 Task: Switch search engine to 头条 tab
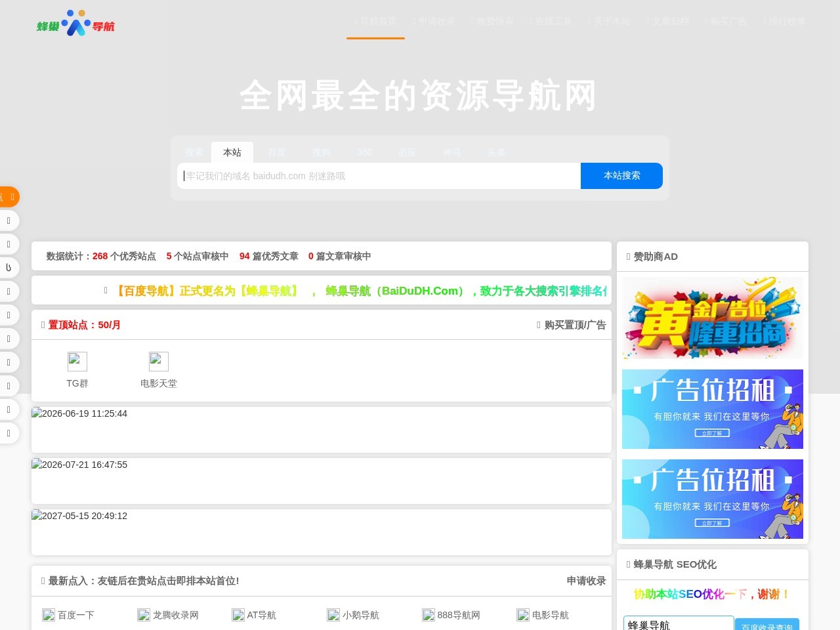coord(497,152)
